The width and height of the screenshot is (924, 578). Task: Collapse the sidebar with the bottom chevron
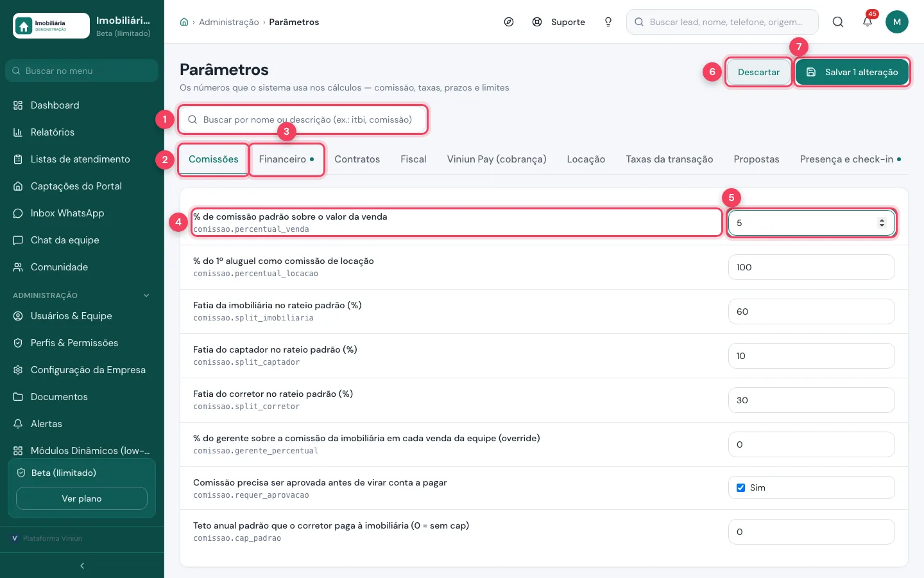[82, 566]
